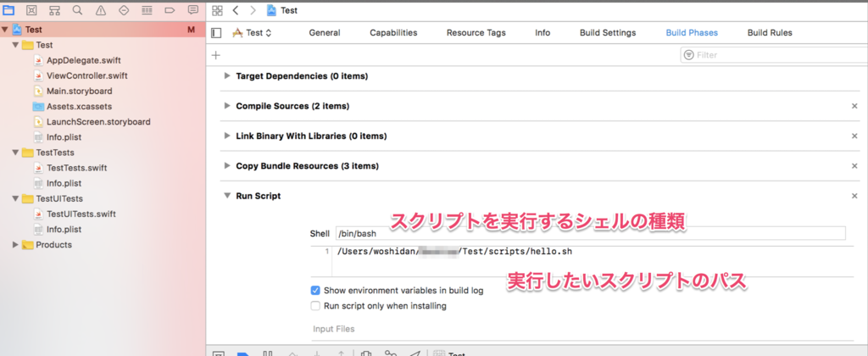Open LaunchScreen.storyboard file
Screen dimensions: 868x356
point(98,122)
